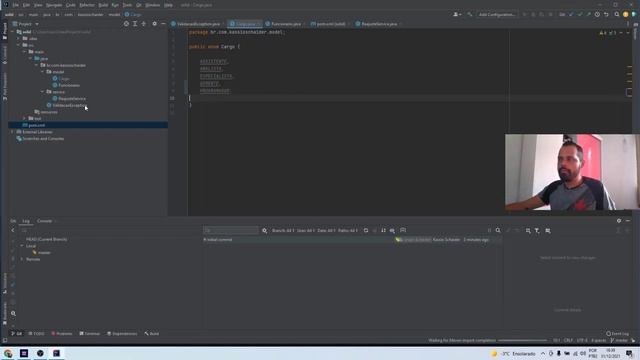
Task: Switch to Funcionario.java editor tab
Action: pos(286,24)
